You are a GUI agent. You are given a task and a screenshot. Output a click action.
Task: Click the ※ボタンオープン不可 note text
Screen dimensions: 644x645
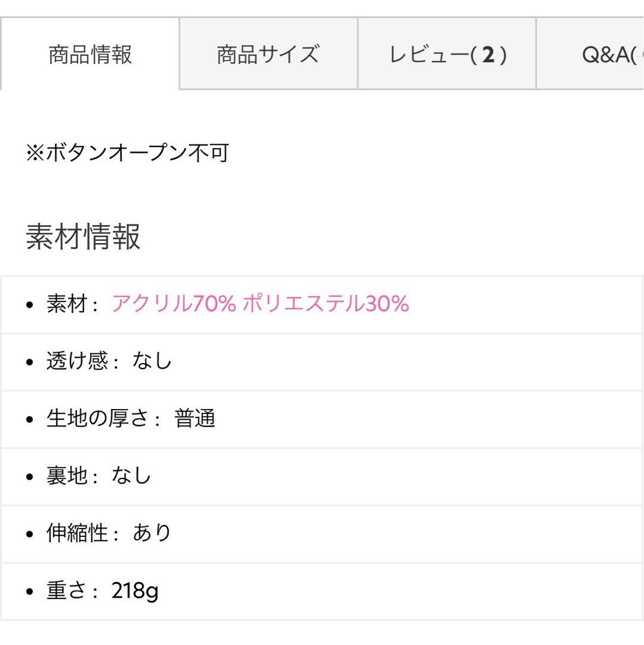127,153
